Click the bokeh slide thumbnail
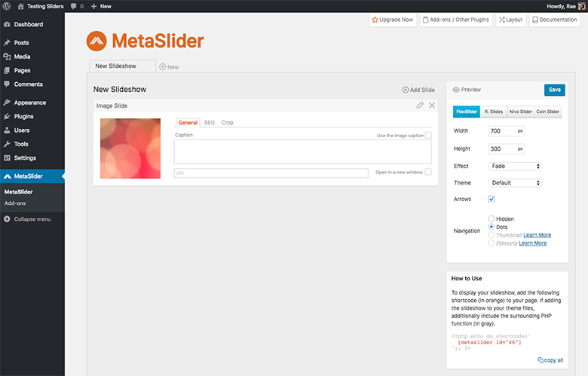The height and width of the screenshot is (376, 588). point(130,148)
